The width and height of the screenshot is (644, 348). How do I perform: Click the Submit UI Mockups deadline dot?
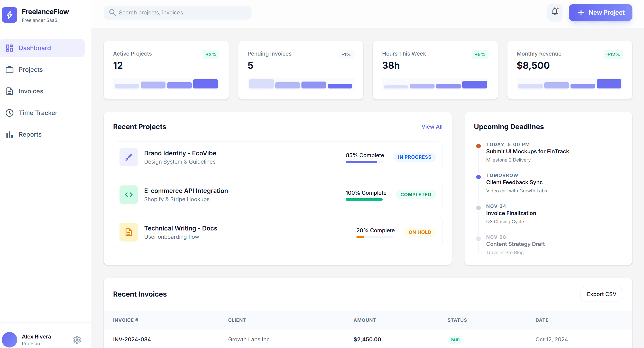tap(478, 146)
